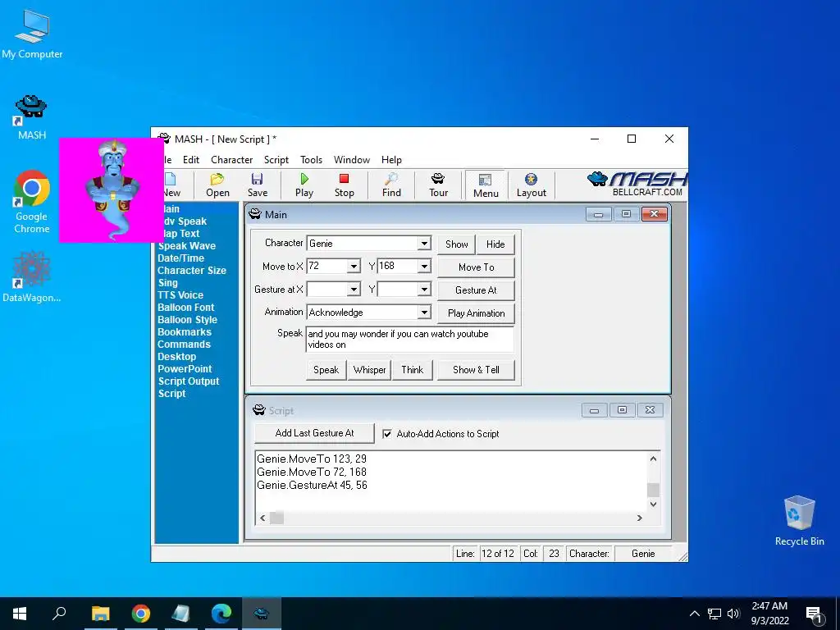Open taskbar search
The image size is (840, 630).
pyautogui.click(x=59, y=614)
